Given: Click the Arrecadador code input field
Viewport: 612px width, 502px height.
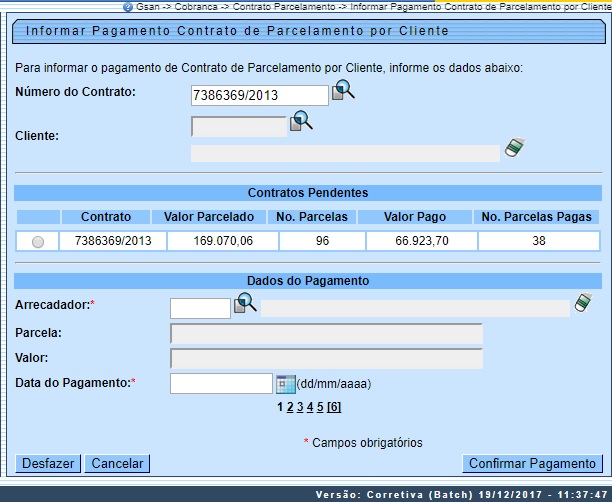Looking at the screenshot, I should point(200,308).
